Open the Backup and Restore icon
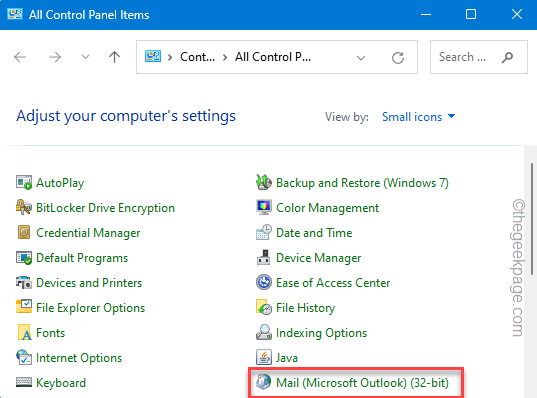537x398 pixels. click(x=264, y=182)
